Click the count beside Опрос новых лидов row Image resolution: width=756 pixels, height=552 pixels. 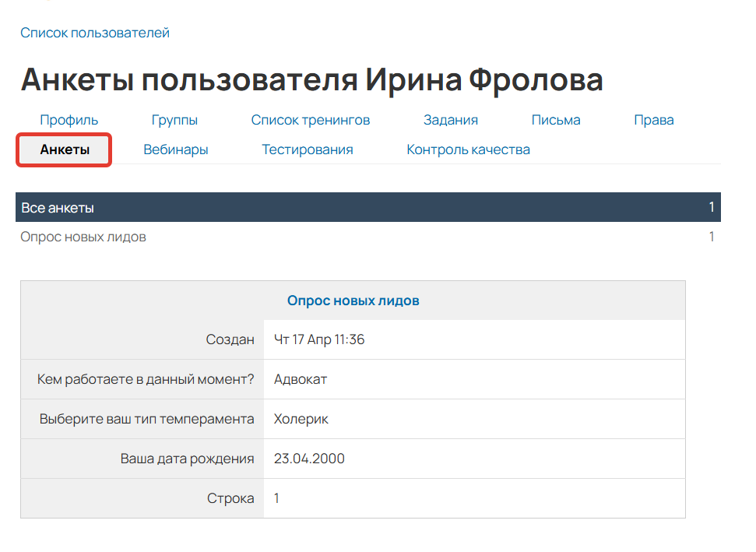tap(711, 237)
